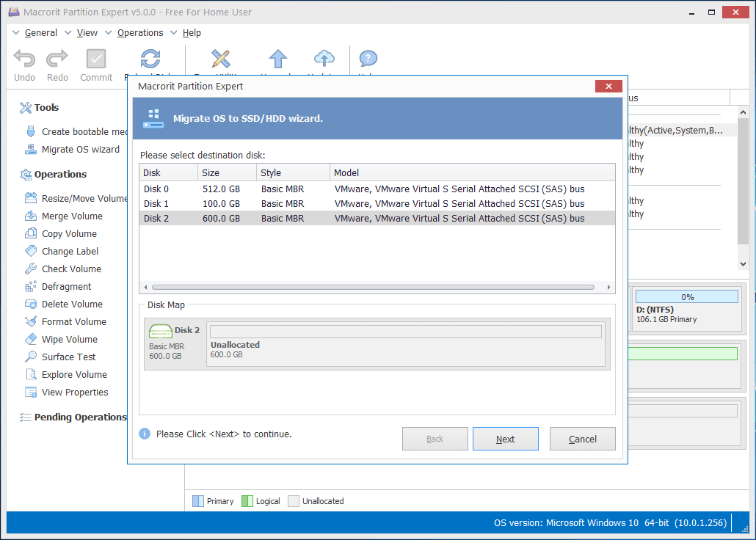Image resolution: width=756 pixels, height=540 pixels.
Task: Click the Disk column header
Action: pyautogui.click(x=168, y=172)
